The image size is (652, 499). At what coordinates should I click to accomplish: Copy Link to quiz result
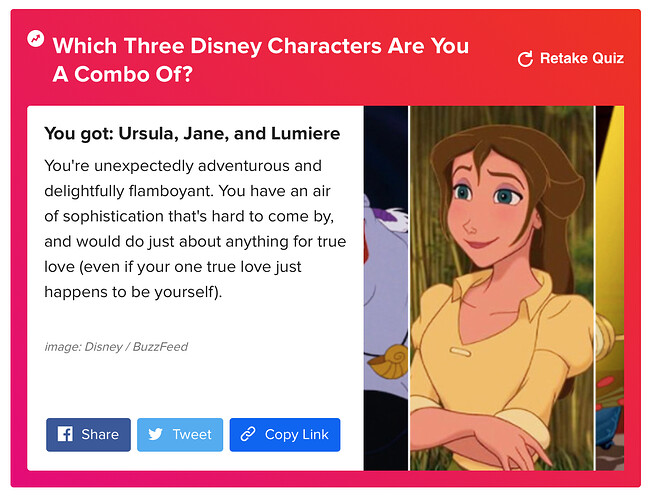[285, 435]
